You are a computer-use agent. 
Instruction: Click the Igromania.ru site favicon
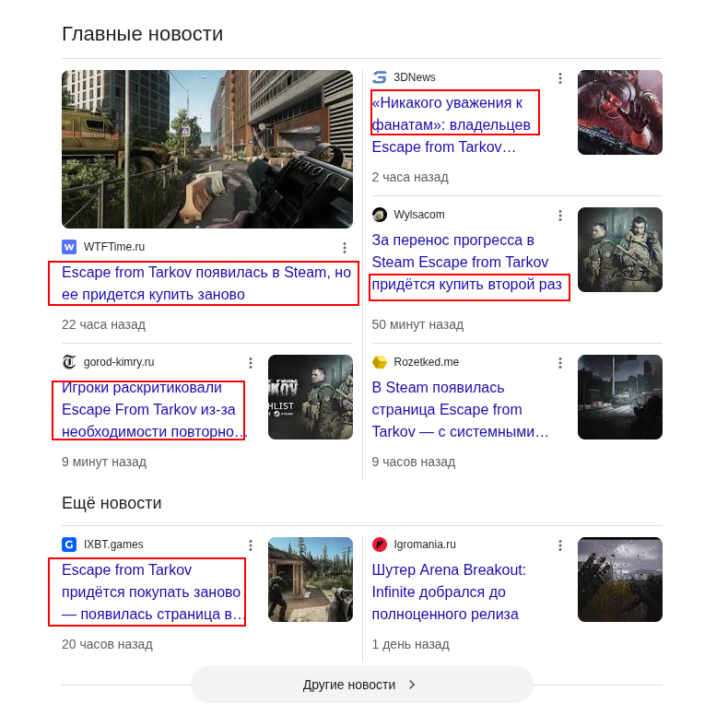pyautogui.click(x=380, y=545)
